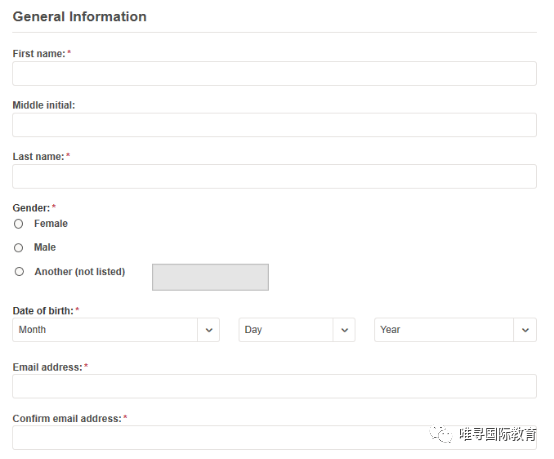
Task: Click the Year dropdown chevron arrow
Action: (525, 330)
